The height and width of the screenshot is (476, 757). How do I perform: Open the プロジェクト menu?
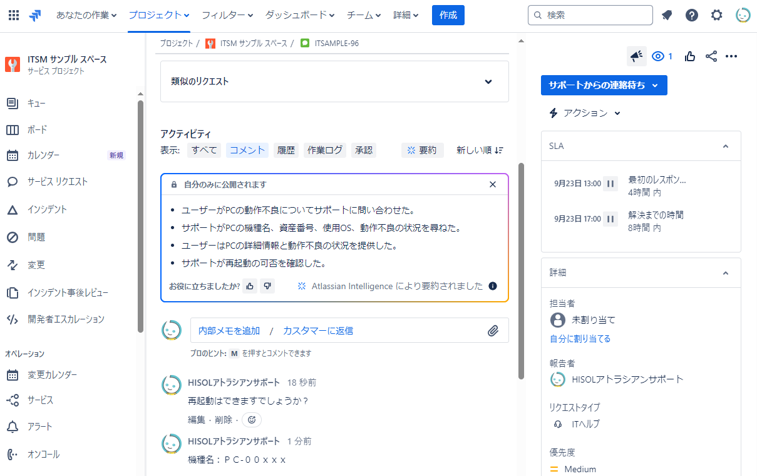click(x=159, y=15)
